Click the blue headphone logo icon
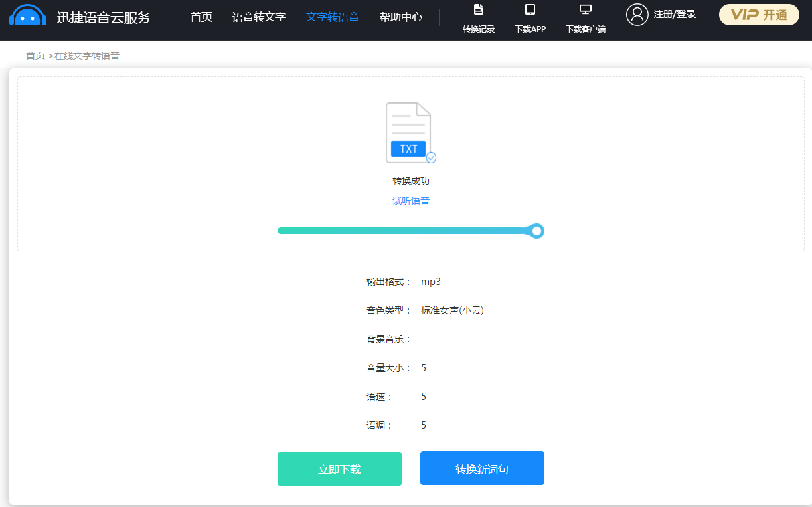 [27, 15]
